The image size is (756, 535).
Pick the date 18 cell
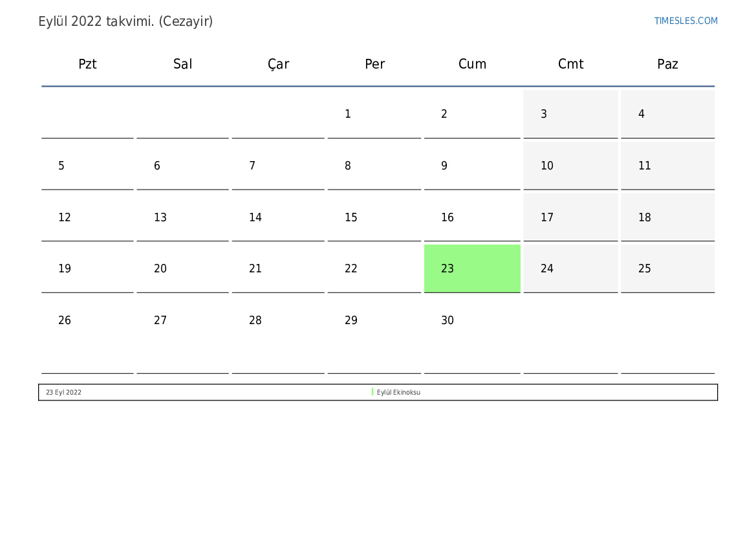point(667,217)
